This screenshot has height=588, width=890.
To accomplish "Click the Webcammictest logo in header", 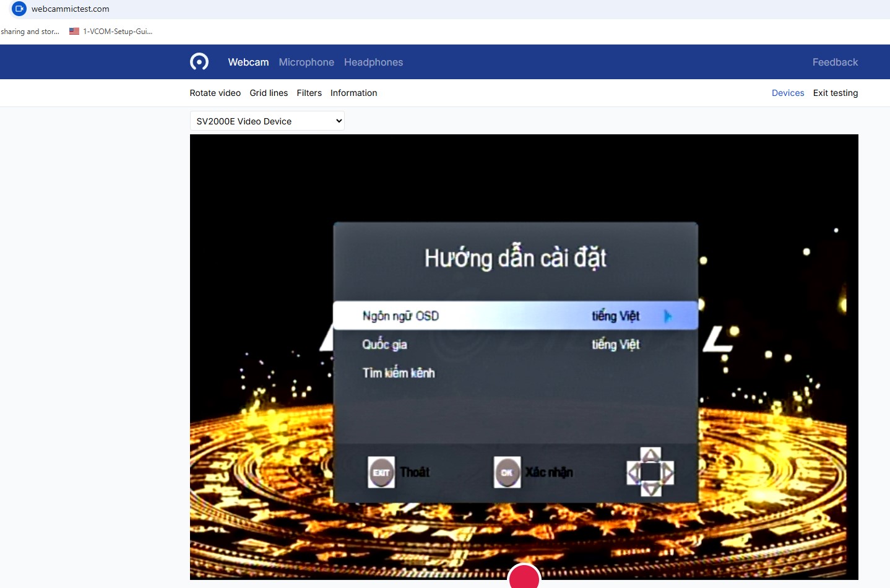I will click(x=199, y=62).
